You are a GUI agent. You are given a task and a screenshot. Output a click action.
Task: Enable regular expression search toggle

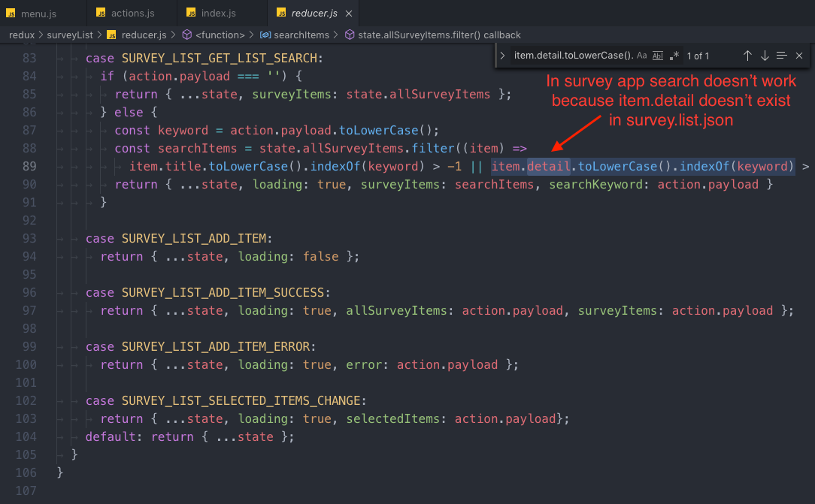tap(674, 56)
